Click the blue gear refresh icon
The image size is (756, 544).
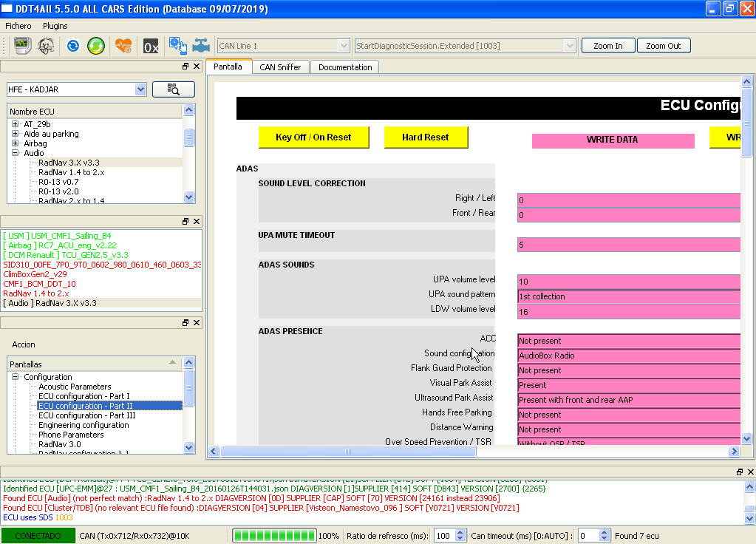point(73,46)
